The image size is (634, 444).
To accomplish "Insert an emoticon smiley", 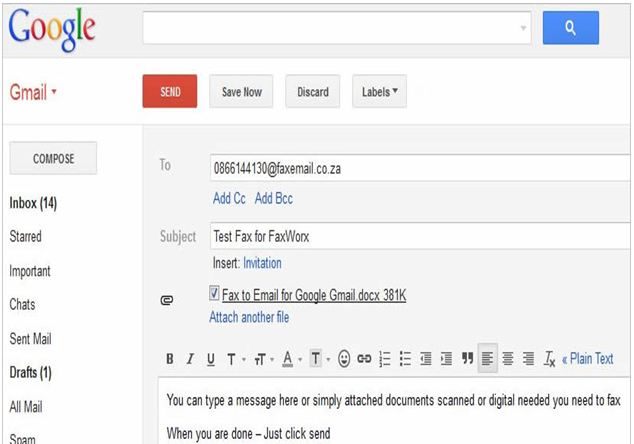I will pyautogui.click(x=344, y=359).
